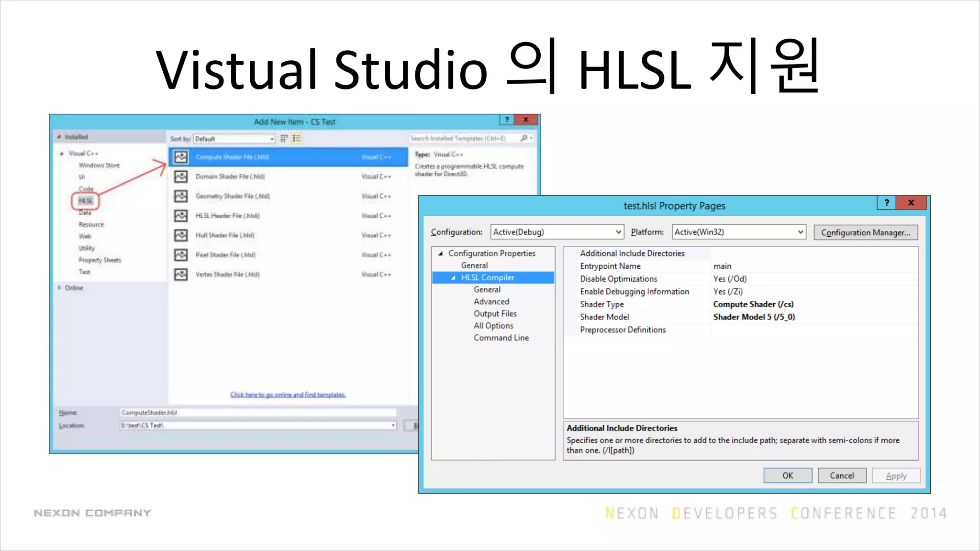The width and height of the screenshot is (980, 551).
Task: Click the Entrypoint Name value main
Action: click(723, 266)
